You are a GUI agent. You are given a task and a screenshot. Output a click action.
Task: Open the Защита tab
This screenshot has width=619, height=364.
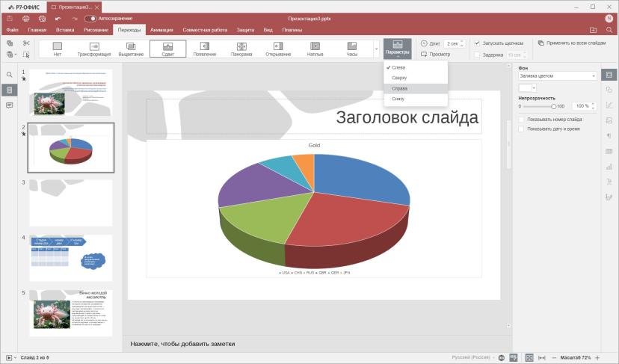pyautogui.click(x=245, y=30)
